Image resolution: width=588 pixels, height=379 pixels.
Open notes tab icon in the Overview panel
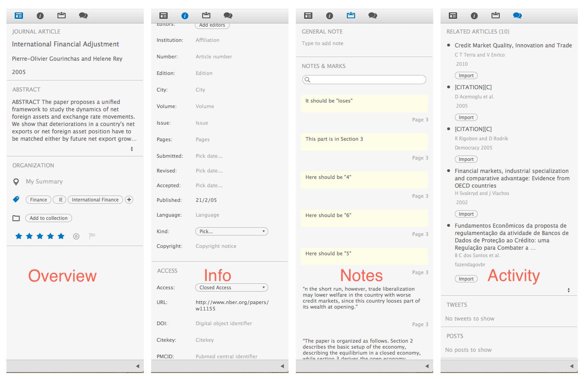62,15
